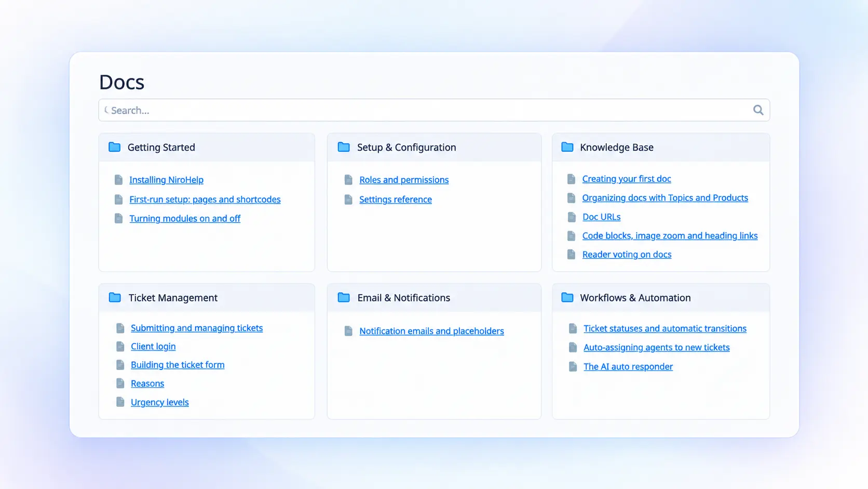Click document icon beside Installing NiroHelp
This screenshot has width=868, height=489.
[x=118, y=180]
